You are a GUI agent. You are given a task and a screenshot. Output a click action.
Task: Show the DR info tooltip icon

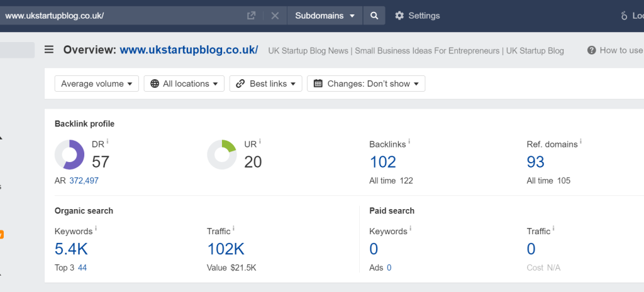[108, 141]
